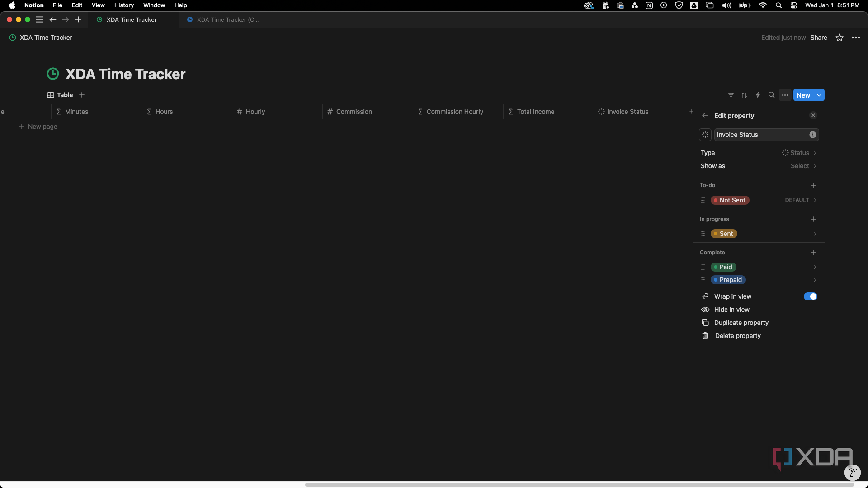Open page options three-dot menu

pyautogui.click(x=856, y=38)
